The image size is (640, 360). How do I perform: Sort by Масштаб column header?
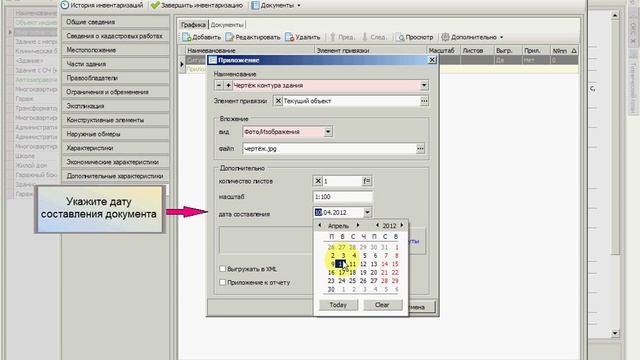pos(443,51)
